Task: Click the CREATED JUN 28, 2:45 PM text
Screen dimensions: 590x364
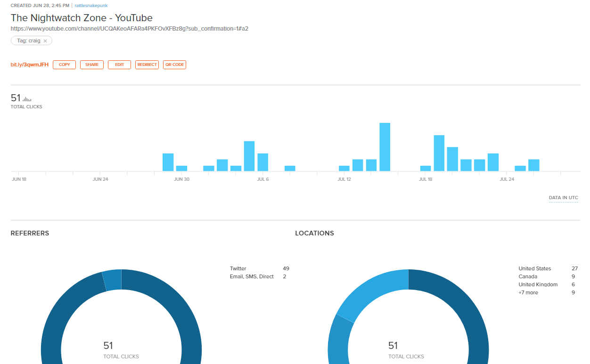Action: (x=40, y=6)
